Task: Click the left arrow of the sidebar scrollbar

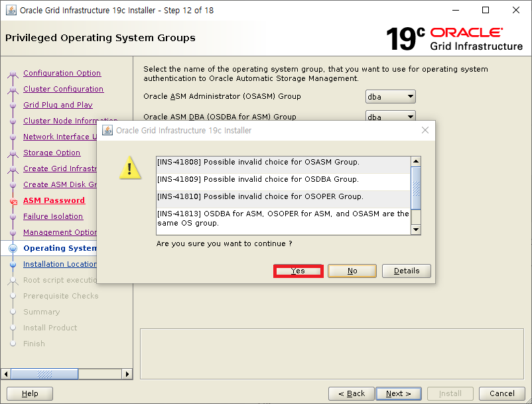Action: coord(6,374)
